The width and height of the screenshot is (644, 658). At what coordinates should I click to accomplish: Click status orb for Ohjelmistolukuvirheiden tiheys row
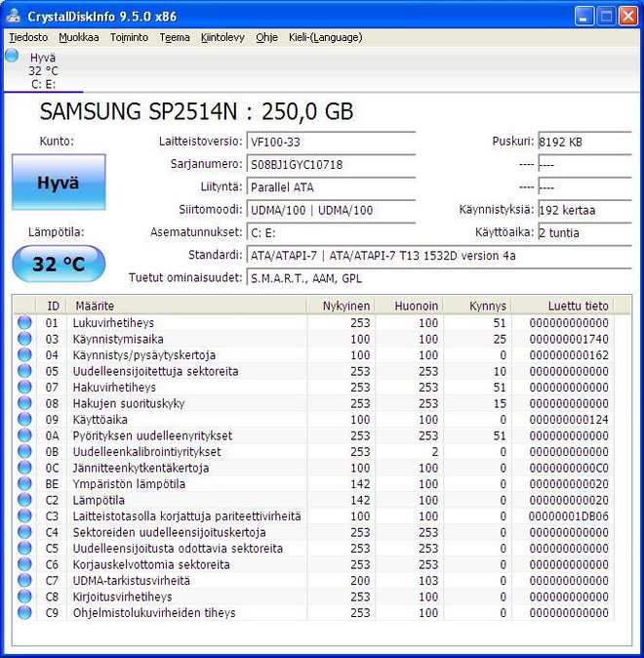(x=24, y=613)
